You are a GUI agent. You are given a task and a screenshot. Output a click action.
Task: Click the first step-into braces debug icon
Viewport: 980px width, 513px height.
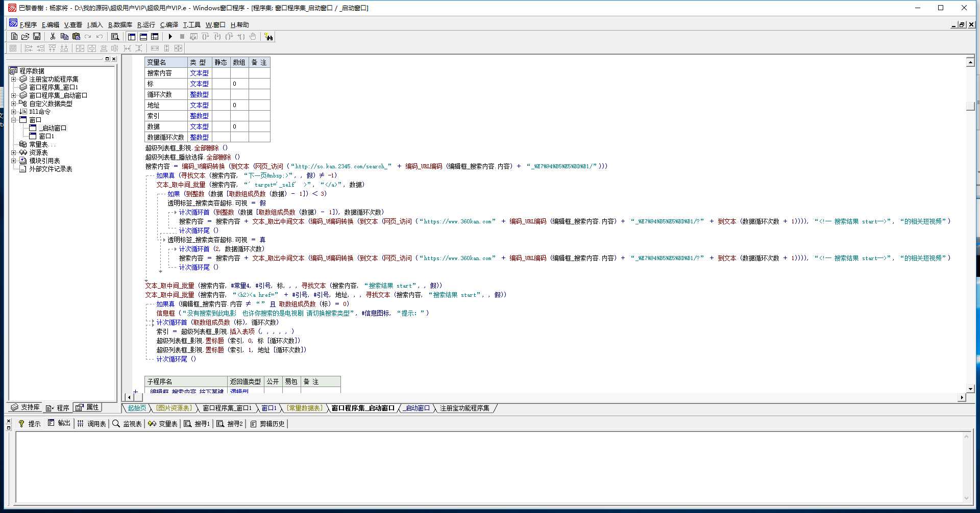[x=205, y=36]
